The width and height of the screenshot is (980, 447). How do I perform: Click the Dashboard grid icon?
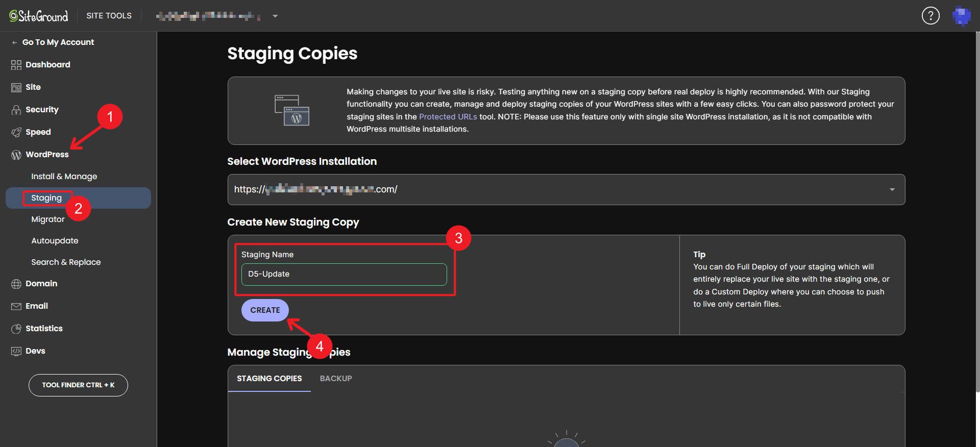16,65
